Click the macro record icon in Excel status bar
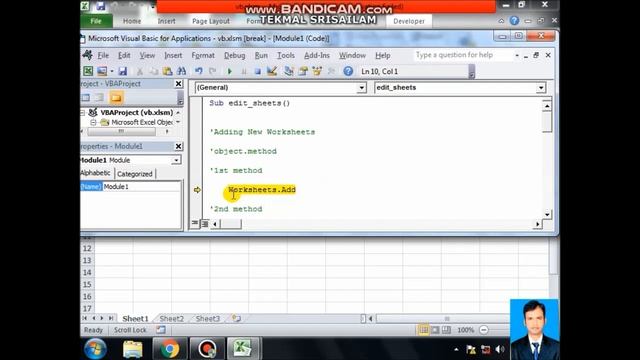640x360 pixels. [x=161, y=329]
